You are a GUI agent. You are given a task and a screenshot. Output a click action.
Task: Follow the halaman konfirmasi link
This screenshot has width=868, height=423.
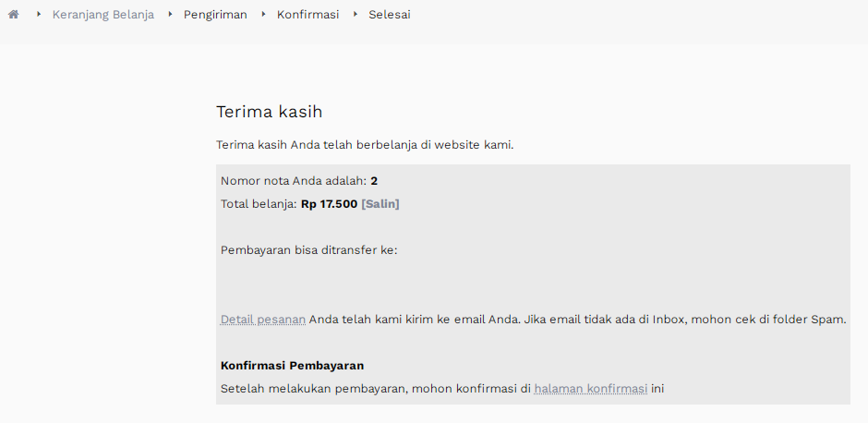point(591,389)
